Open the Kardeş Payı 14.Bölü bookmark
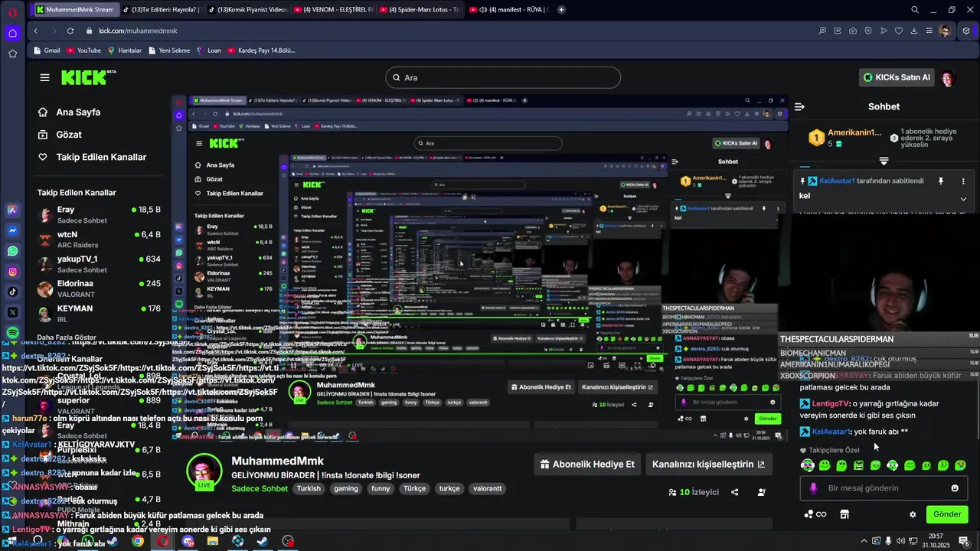This screenshot has width=980, height=551. click(260, 51)
